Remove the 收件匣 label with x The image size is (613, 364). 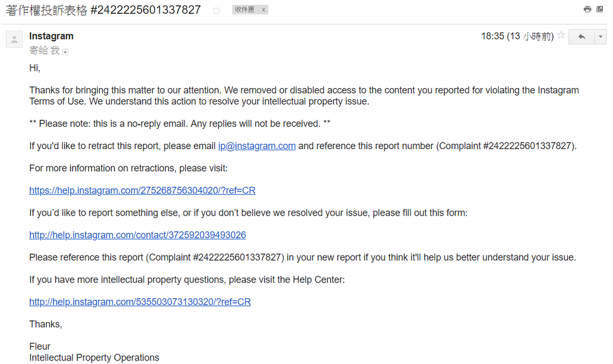click(263, 10)
